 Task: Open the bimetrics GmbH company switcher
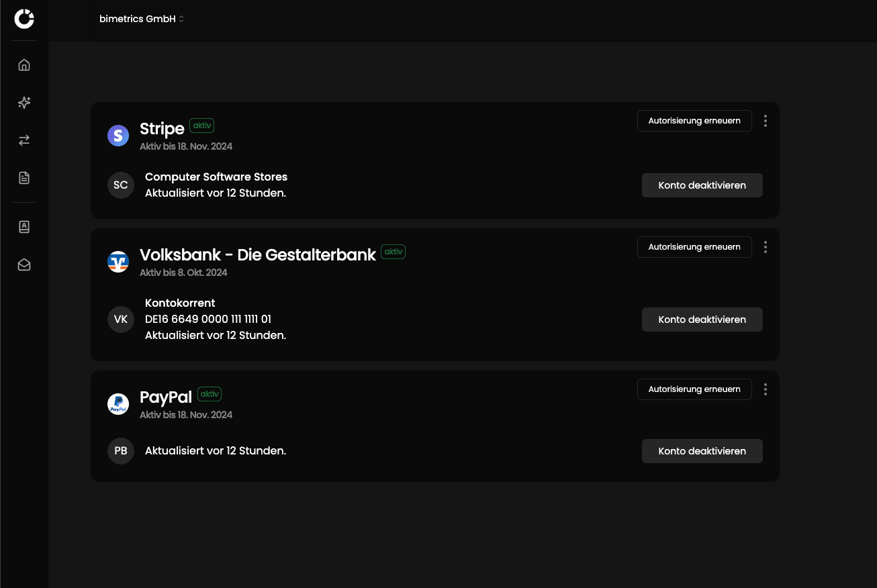141,19
